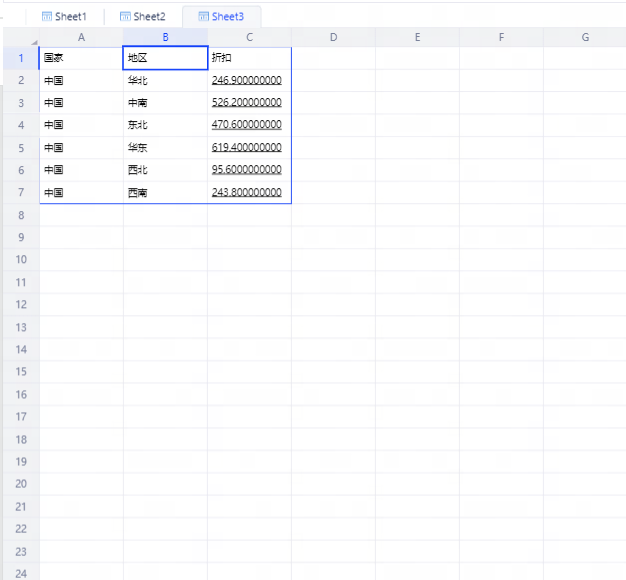
Task: Select column A header
Action: (x=81, y=37)
